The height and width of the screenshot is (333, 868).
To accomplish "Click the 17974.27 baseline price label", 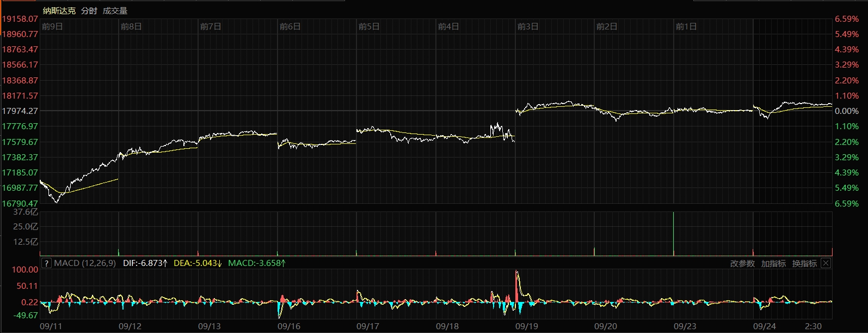I will tap(20, 111).
